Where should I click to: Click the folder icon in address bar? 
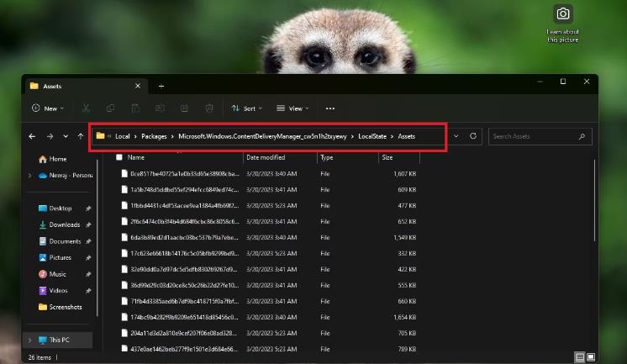click(100, 136)
